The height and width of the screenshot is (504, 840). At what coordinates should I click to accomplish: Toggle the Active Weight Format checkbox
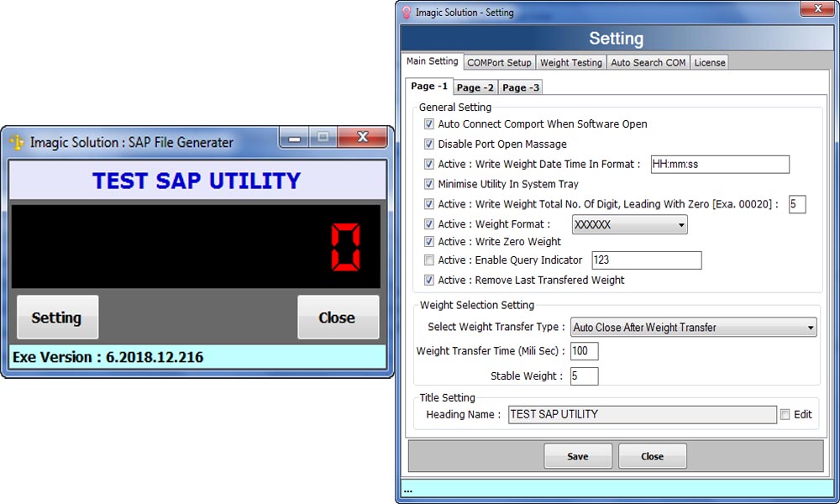click(x=429, y=224)
